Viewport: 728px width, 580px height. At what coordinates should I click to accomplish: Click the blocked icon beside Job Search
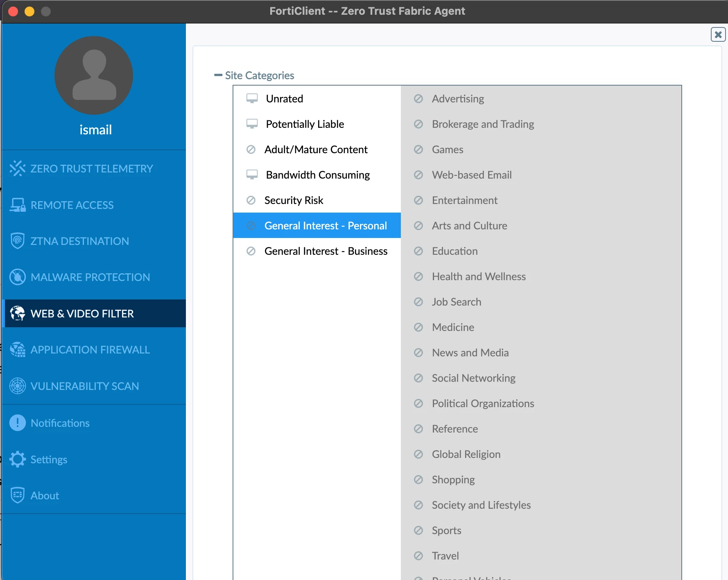coord(418,302)
